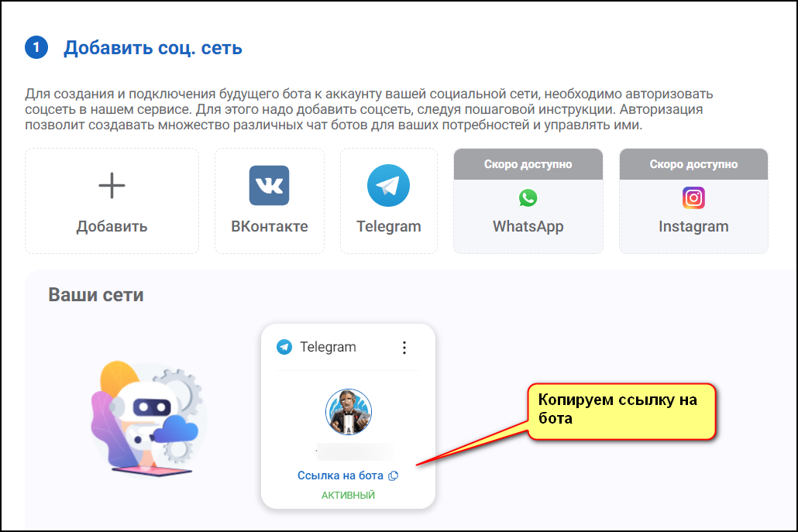The image size is (798, 532).
Task: Click the blurred bot name field
Action: coord(355,451)
